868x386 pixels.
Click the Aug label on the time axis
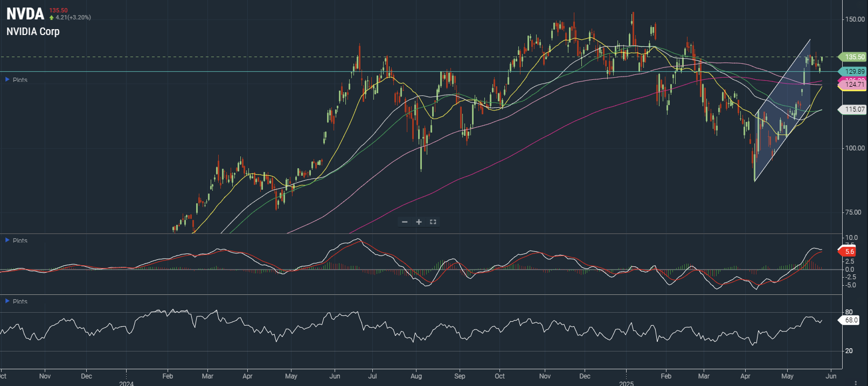(x=416, y=376)
